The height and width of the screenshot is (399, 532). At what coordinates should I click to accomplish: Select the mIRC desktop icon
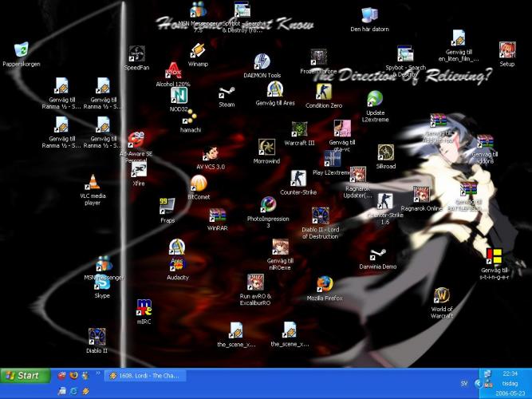point(144,308)
